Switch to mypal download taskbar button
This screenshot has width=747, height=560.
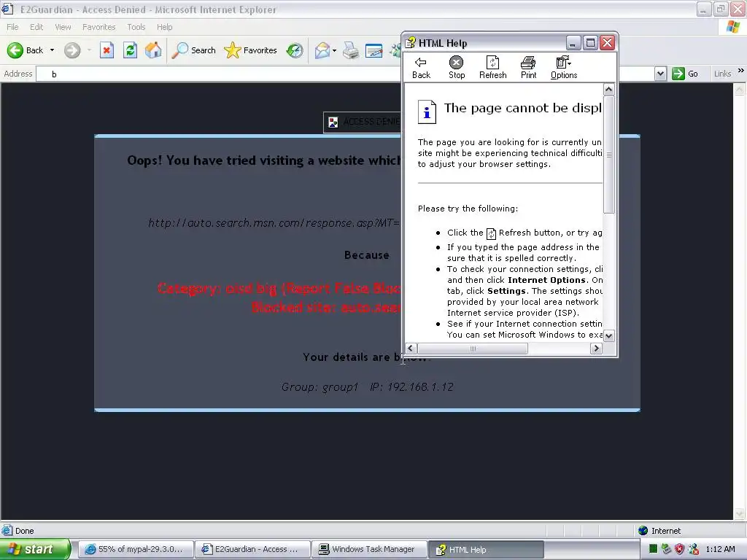click(136, 549)
